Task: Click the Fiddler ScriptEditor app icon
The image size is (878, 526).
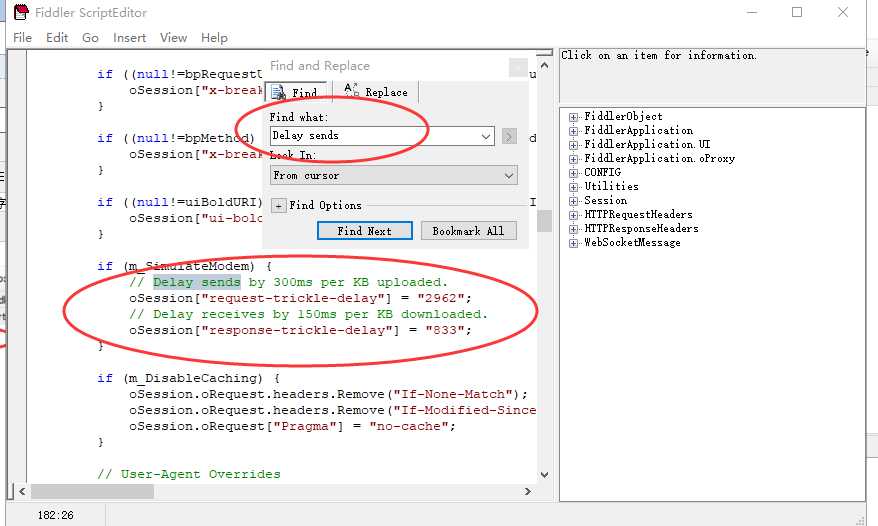Action: (21, 12)
